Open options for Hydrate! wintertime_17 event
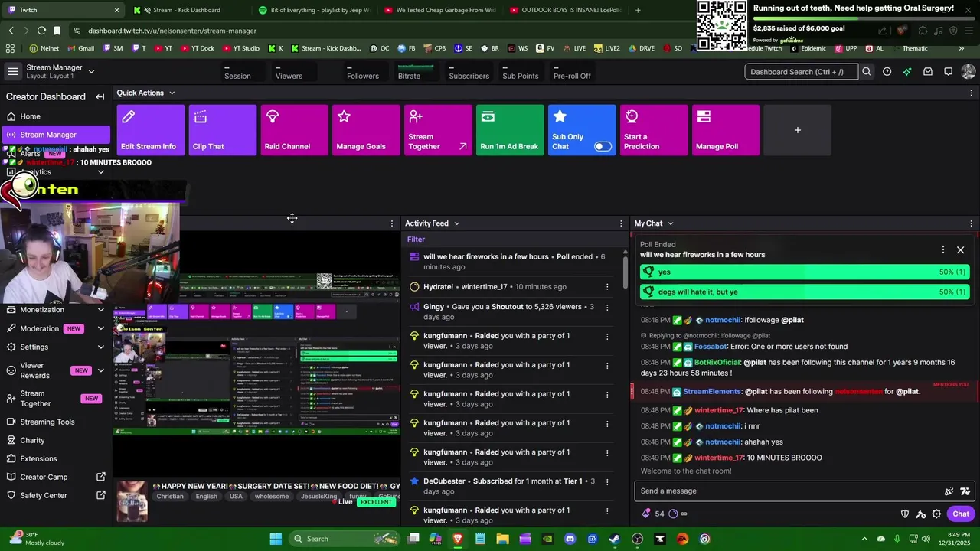980x551 pixels. (607, 287)
